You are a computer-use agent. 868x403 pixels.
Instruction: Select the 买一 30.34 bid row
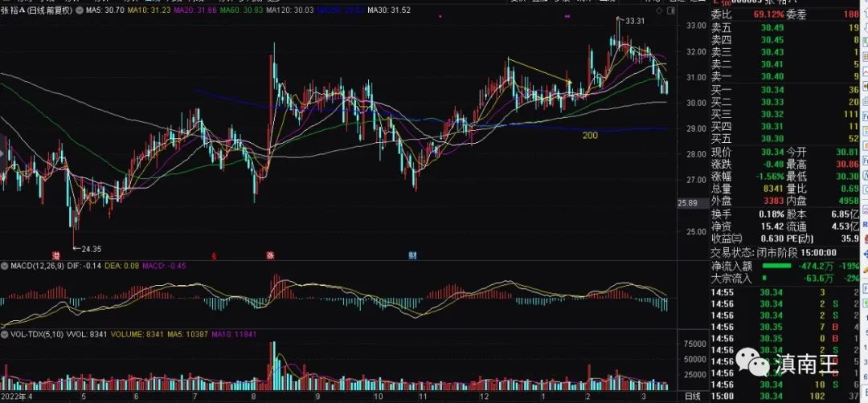785,90
